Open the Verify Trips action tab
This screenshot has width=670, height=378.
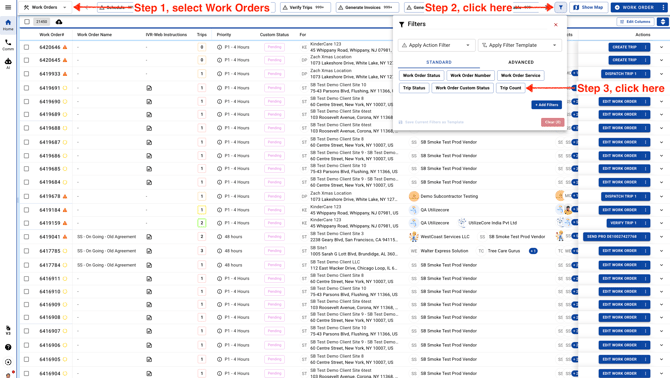[306, 7]
